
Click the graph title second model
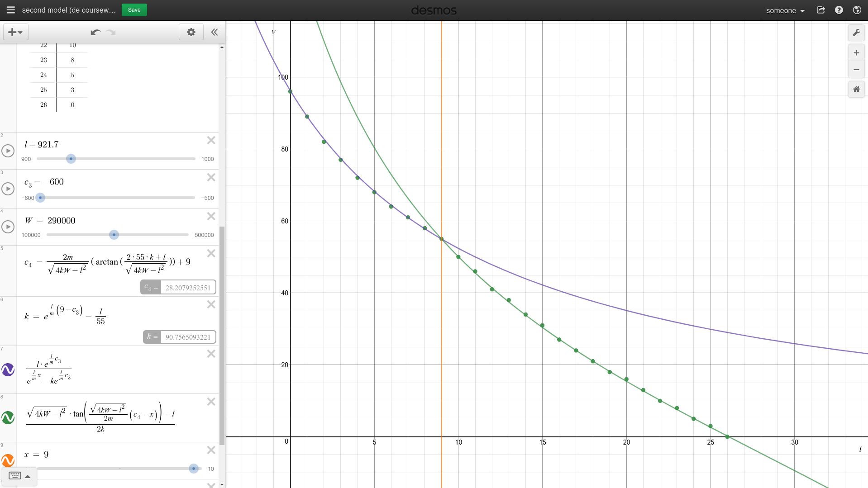pyautogui.click(x=69, y=10)
